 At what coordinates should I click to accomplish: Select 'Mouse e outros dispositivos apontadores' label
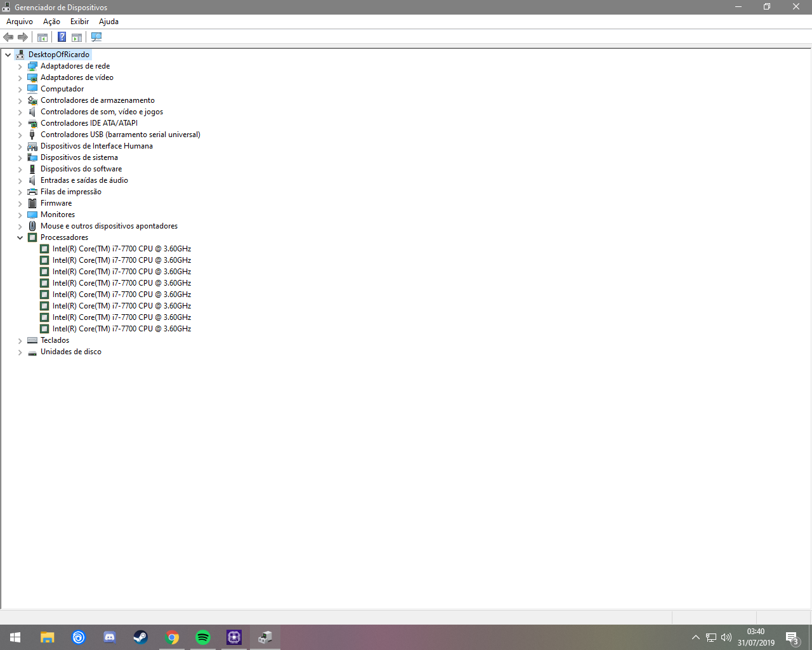(x=109, y=226)
